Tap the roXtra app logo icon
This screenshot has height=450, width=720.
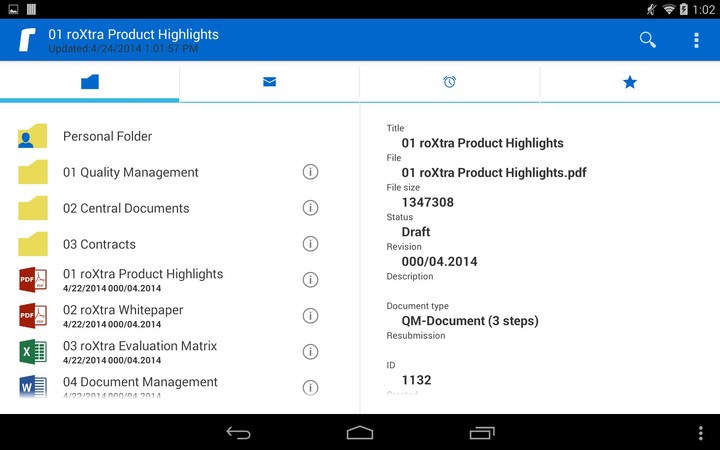27,40
